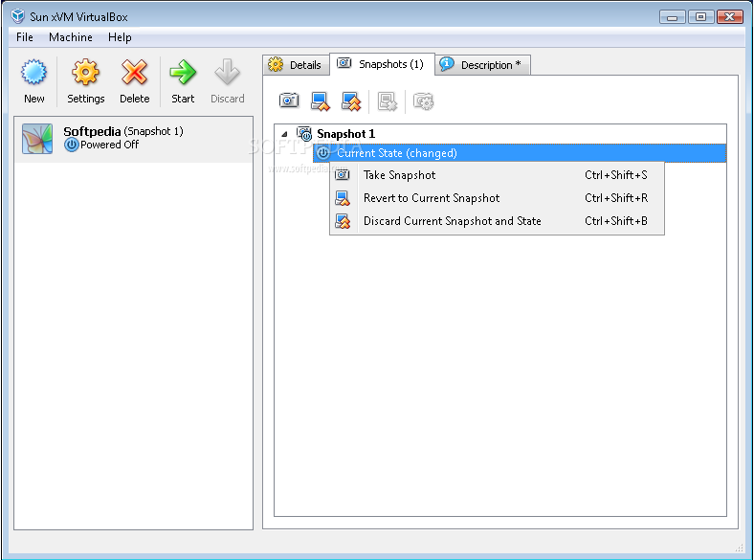754x560 pixels.
Task: Click the Take Snapshot camera toolbar icon
Action: [x=289, y=101]
